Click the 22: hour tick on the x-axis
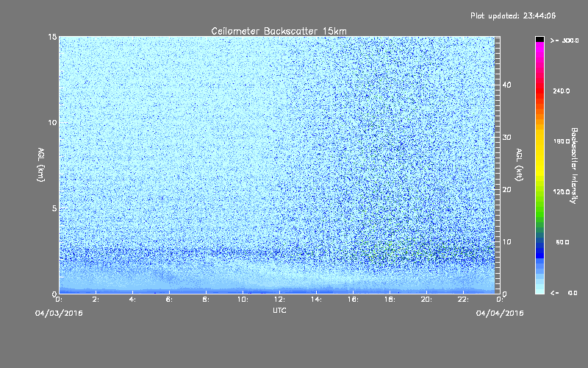The width and height of the screenshot is (588, 368). 463,300
